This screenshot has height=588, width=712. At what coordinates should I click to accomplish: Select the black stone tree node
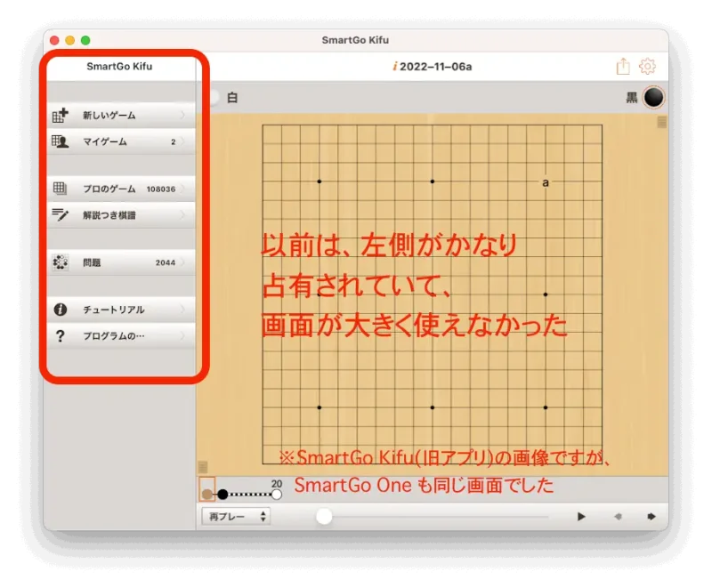[x=222, y=494]
